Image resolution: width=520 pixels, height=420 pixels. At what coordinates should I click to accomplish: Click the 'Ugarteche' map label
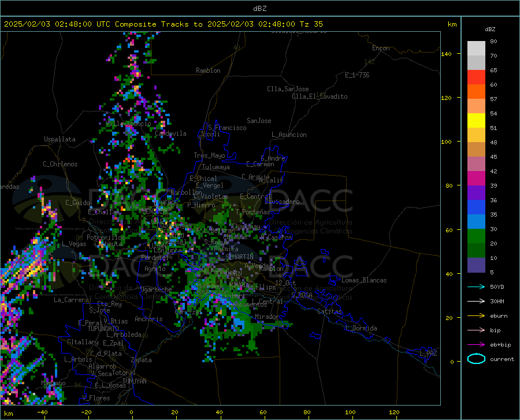pyautogui.click(x=156, y=289)
